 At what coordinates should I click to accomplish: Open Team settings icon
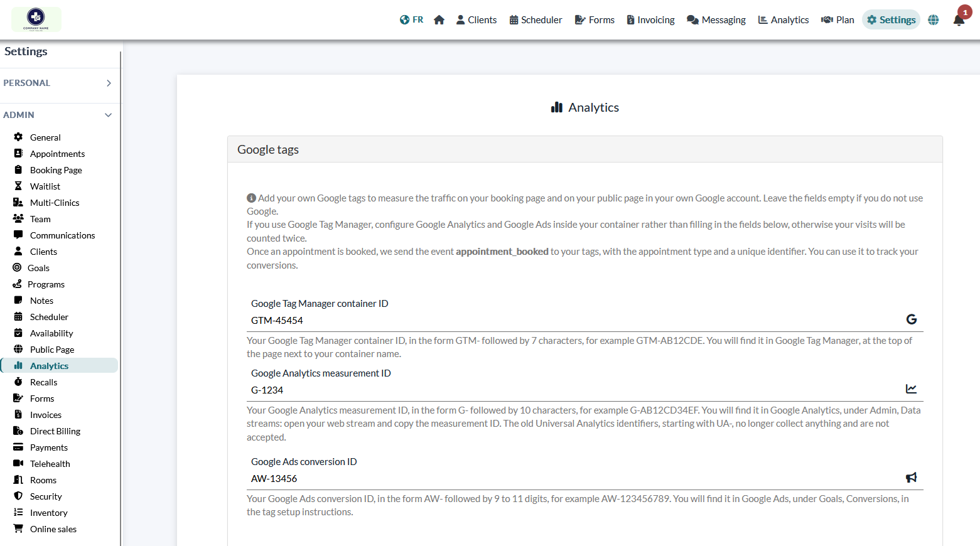coord(18,218)
